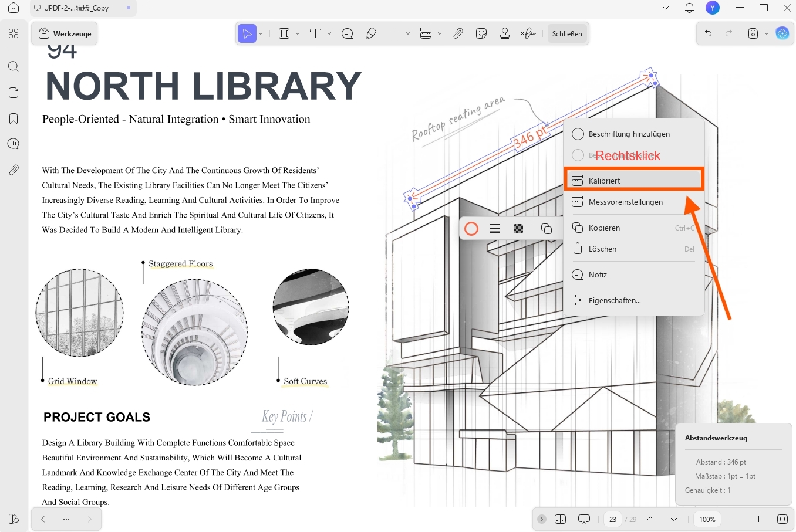Switch page display layout mode

560,519
